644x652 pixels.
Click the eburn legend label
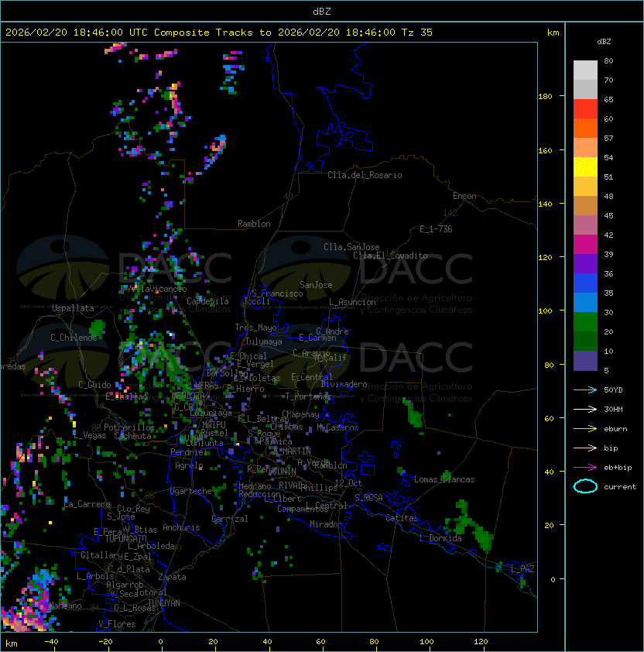[615, 429]
